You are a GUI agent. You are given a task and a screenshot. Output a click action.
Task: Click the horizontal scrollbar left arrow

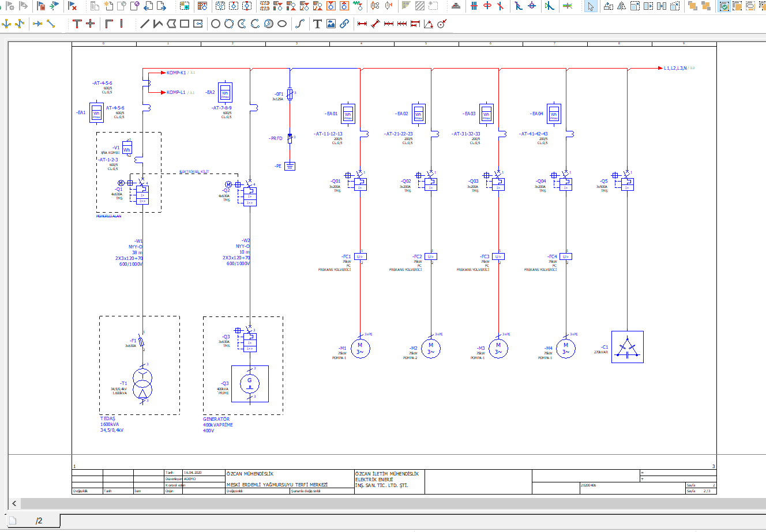pyautogui.click(x=14, y=503)
